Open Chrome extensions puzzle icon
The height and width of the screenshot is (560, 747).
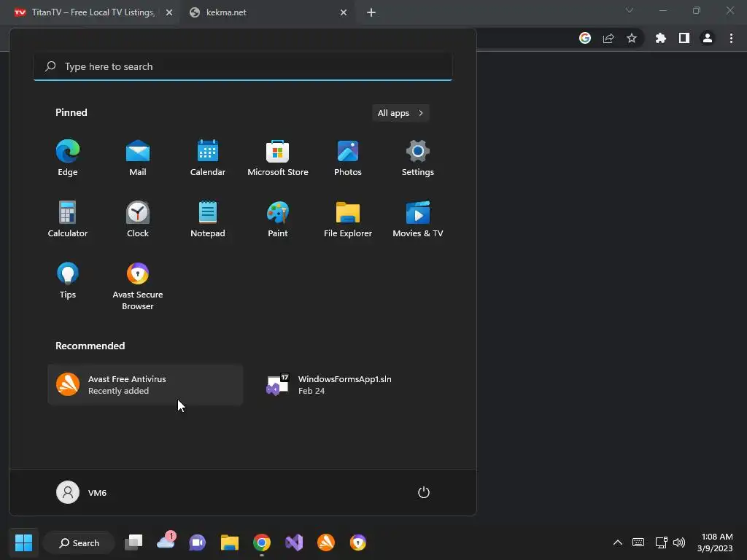661,38
